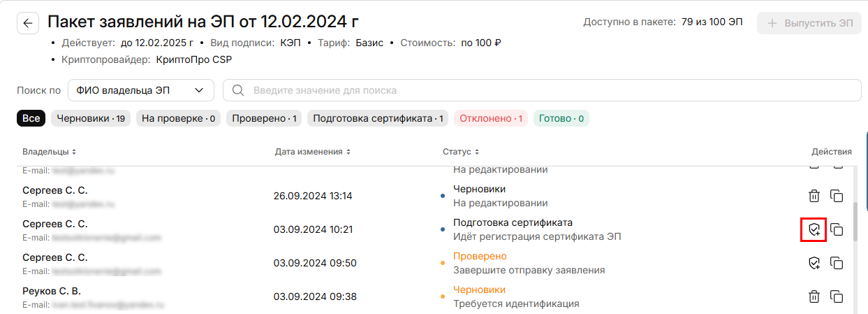Select the Все filter tab
868x314 pixels.
pyautogui.click(x=31, y=119)
